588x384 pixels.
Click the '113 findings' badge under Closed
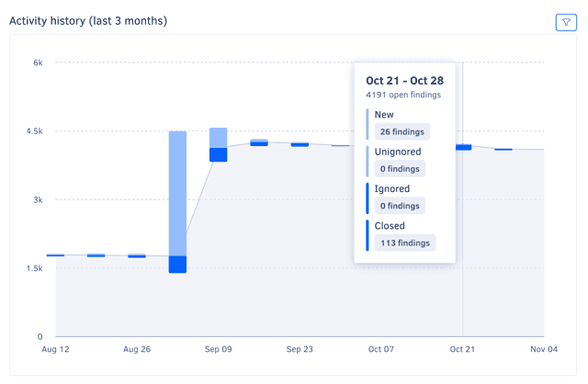click(405, 243)
